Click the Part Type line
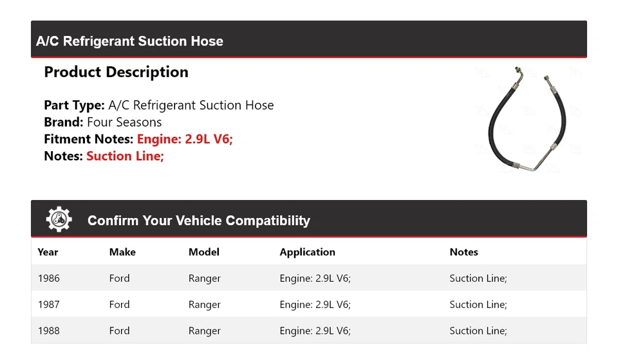The height and width of the screenshot is (364, 618). pyautogui.click(x=158, y=105)
